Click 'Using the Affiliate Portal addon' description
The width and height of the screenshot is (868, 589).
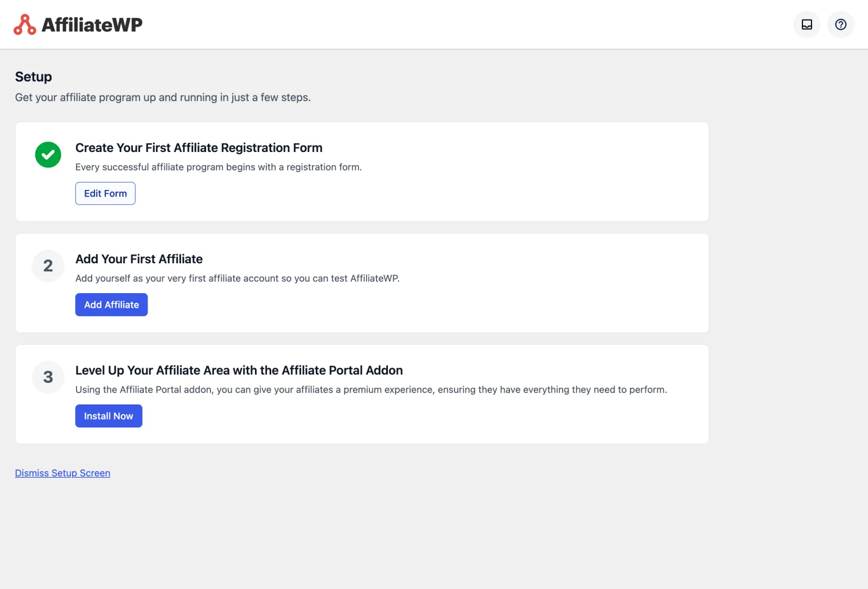(371, 390)
